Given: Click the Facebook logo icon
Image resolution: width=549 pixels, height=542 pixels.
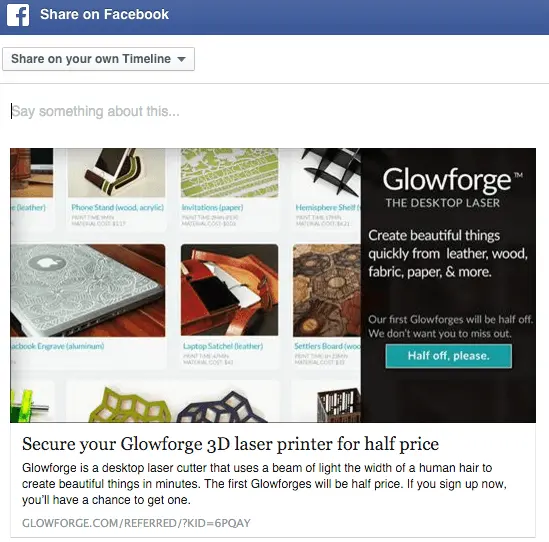Looking at the screenshot, I should pos(18,15).
